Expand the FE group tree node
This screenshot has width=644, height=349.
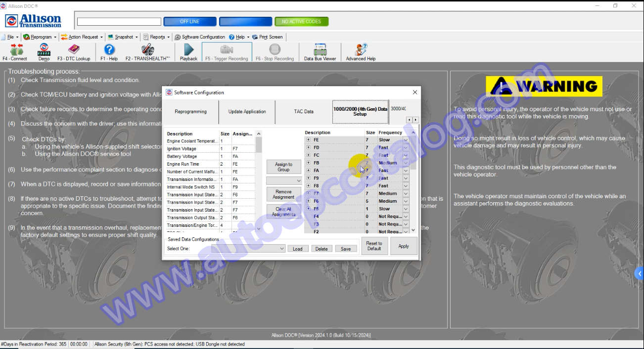pyautogui.click(x=308, y=140)
